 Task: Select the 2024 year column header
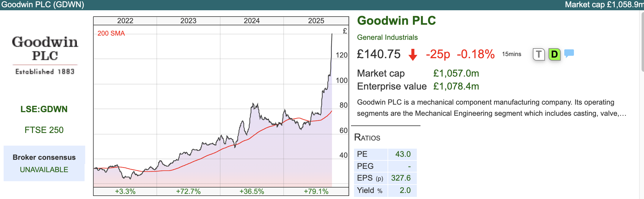(252, 21)
